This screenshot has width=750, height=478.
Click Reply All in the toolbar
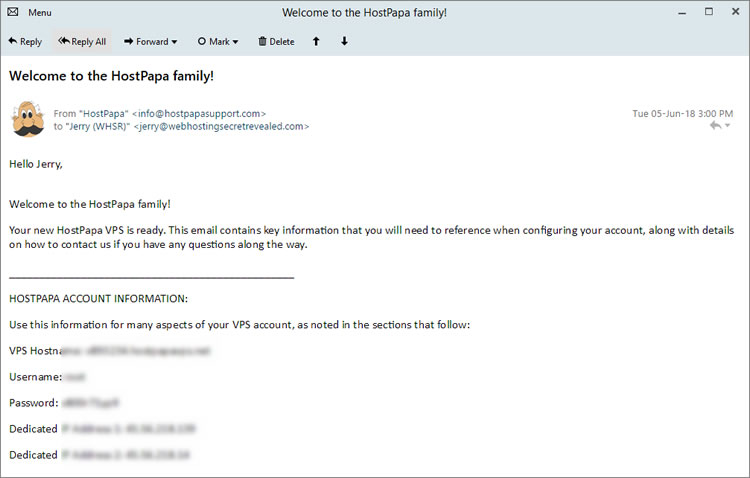(82, 42)
